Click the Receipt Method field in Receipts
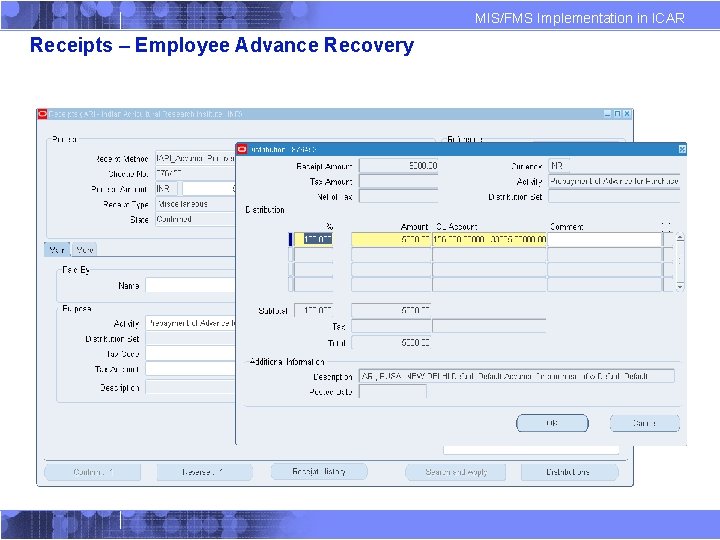Viewport: 720px width, 540px height. 195,158
